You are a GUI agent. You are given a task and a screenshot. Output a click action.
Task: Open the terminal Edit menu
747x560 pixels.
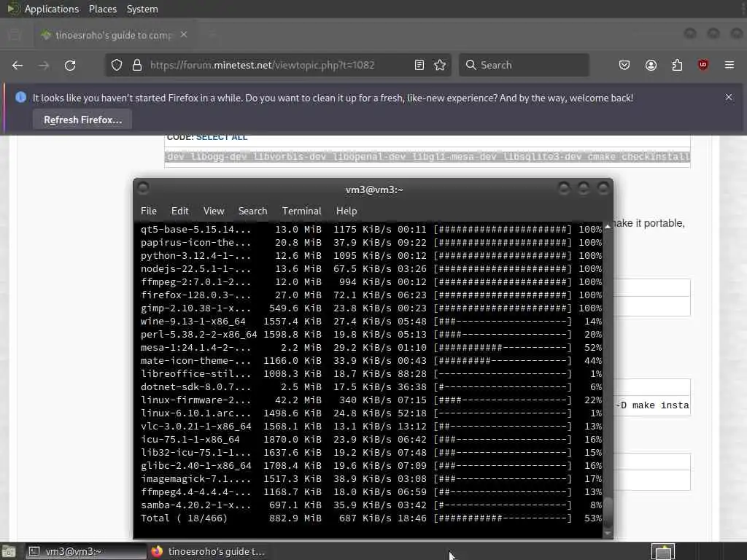pos(179,211)
